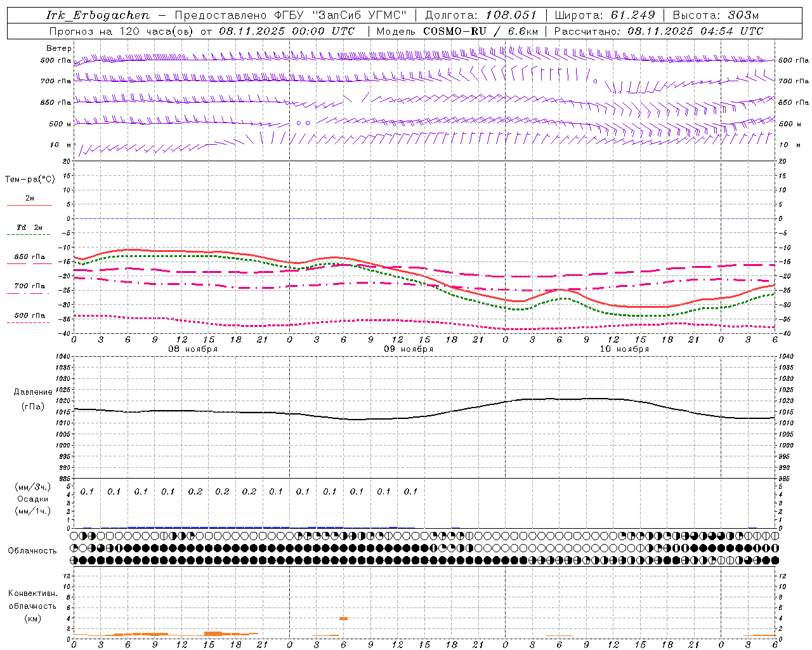
Task: Click the Давление pressure panel label
Action: (x=33, y=392)
